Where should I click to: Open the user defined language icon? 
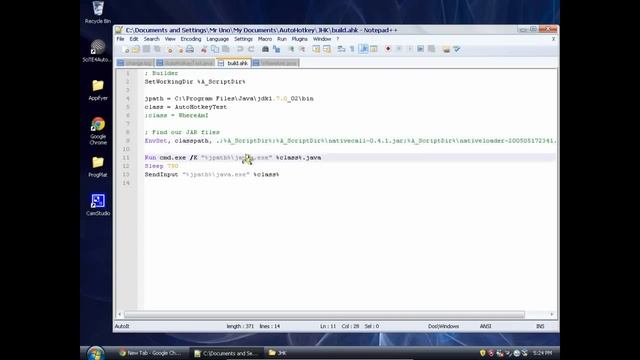(374, 49)
